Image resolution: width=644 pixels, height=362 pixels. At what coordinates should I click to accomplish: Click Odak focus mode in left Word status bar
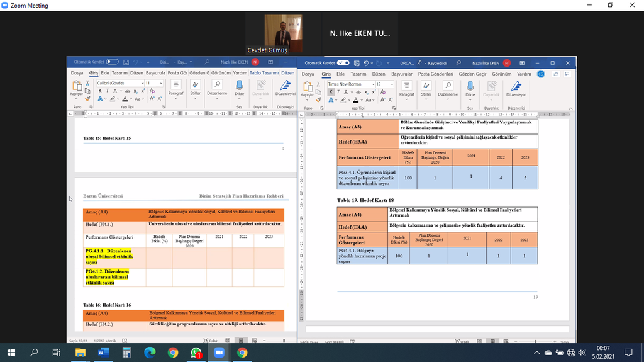pos(211,341)
